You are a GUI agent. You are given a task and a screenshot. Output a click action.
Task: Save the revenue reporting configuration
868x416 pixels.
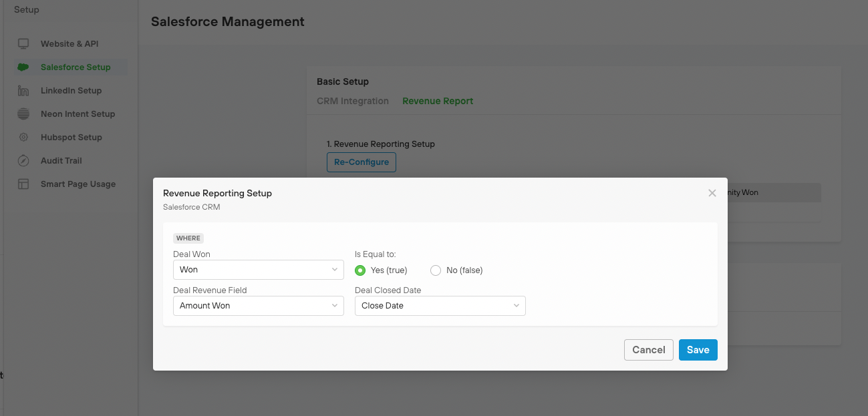698,350
